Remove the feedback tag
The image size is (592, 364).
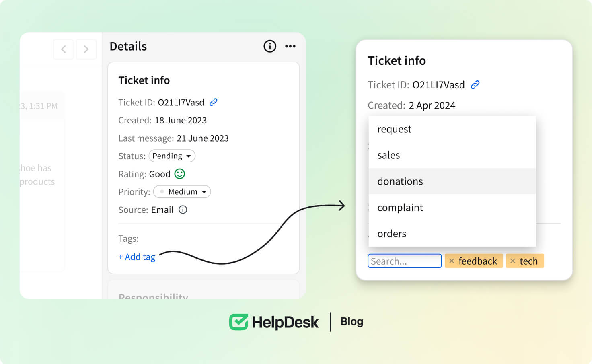coord(452,261)
